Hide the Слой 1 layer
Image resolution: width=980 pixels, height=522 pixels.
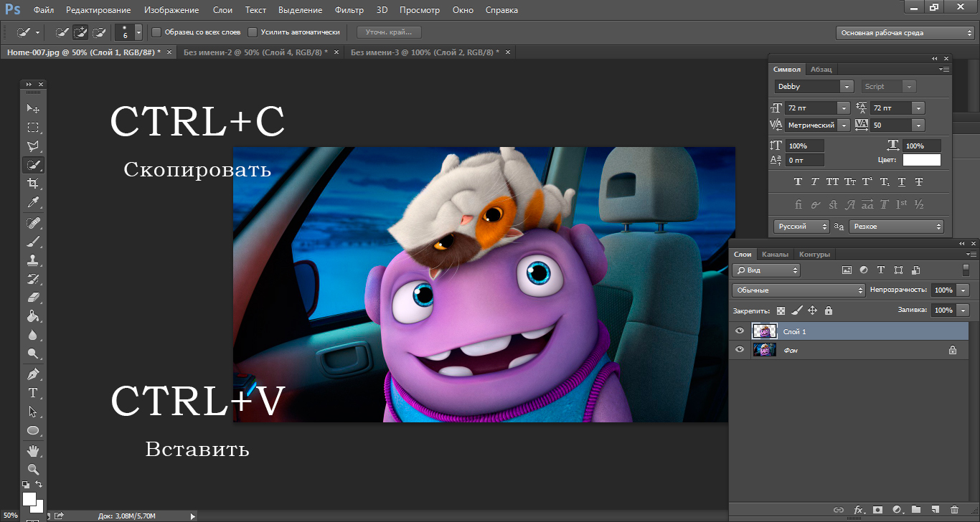tap(740, 331)
